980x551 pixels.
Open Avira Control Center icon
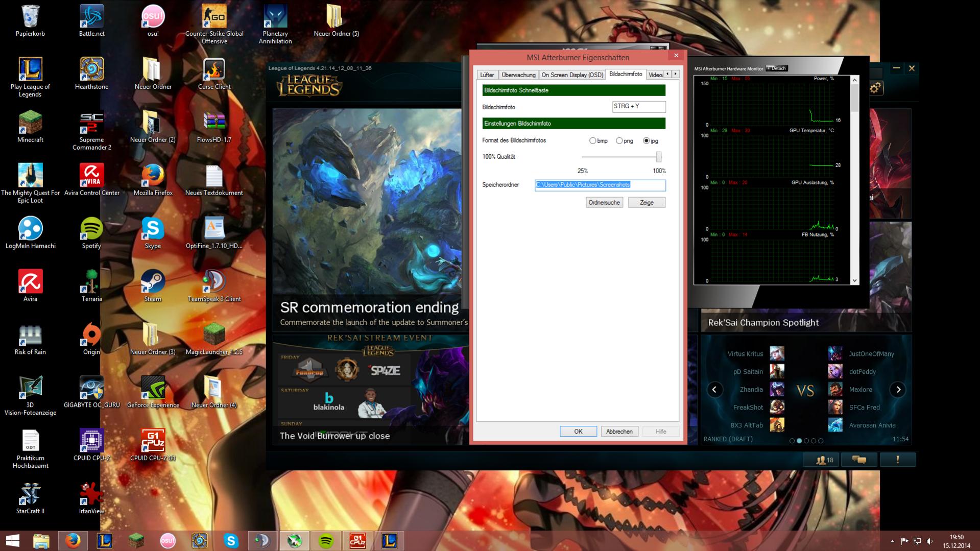(x=91, y=180)
